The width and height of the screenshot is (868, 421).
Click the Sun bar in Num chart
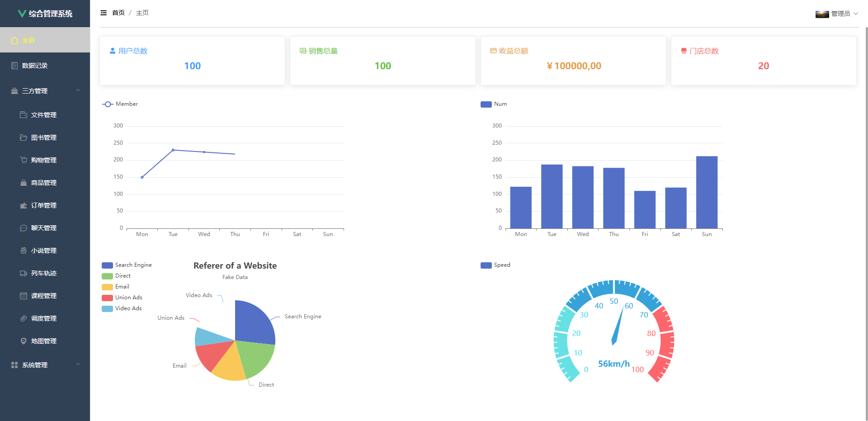pos(707,192)
